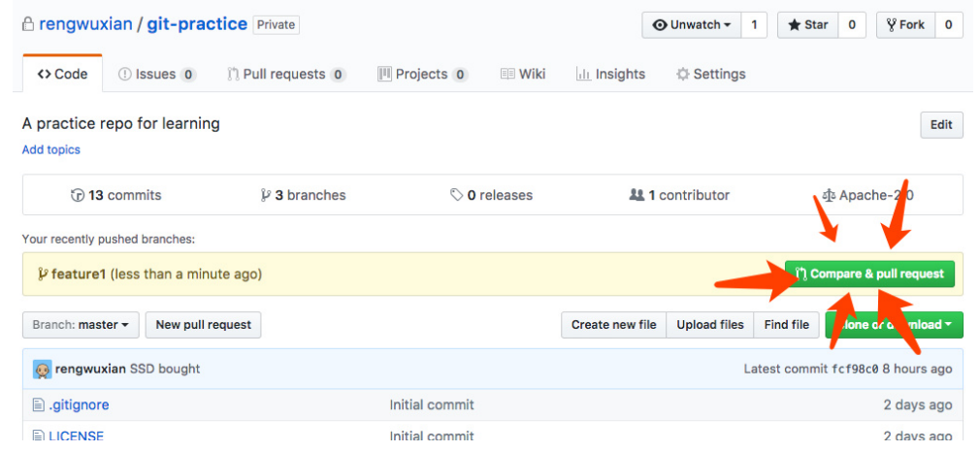Viewport: 980px width, 452px height.
Task: Open the Pull requests tab
Action: 286,75
